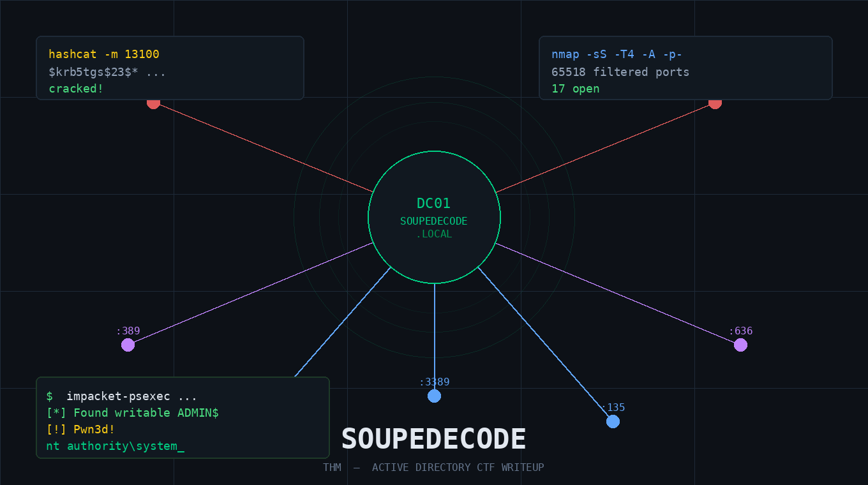Click the red node under the nmap box
The width and height of the screenshot is (868, 485).
click(715, 103)
